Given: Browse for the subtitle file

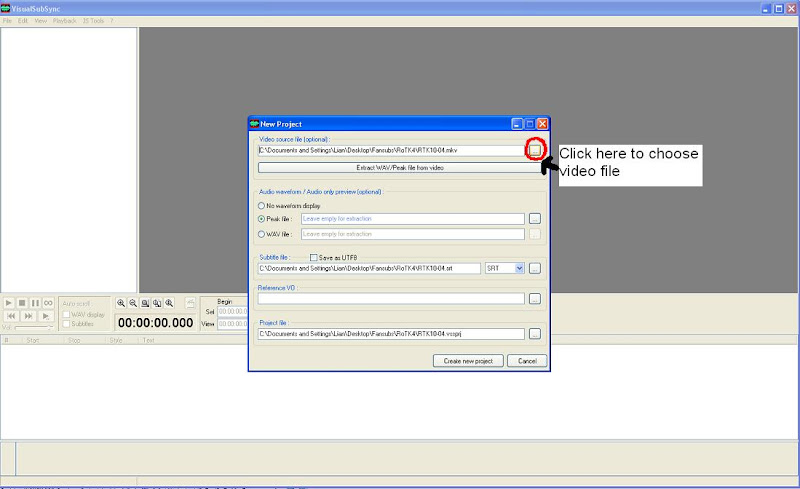Looking at the screenshot, I should click(x=535, y=268).
